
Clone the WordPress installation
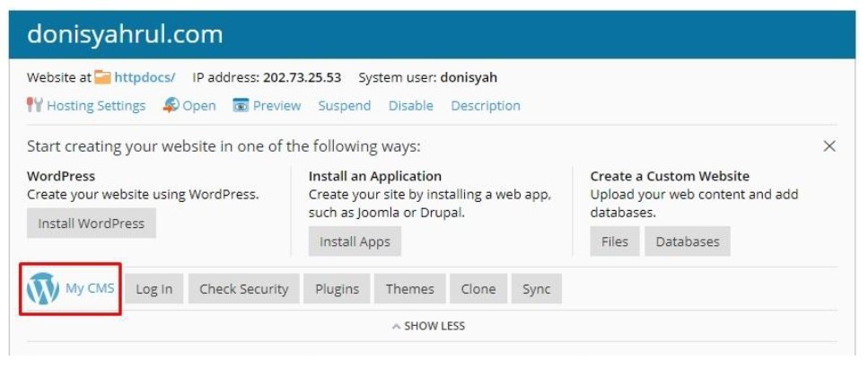(x=478, y=289)
